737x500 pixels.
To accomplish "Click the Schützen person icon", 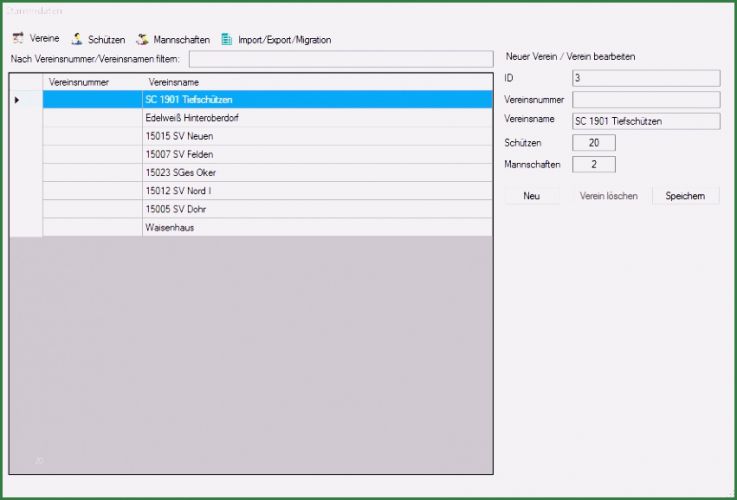I will tap(77, 39).
